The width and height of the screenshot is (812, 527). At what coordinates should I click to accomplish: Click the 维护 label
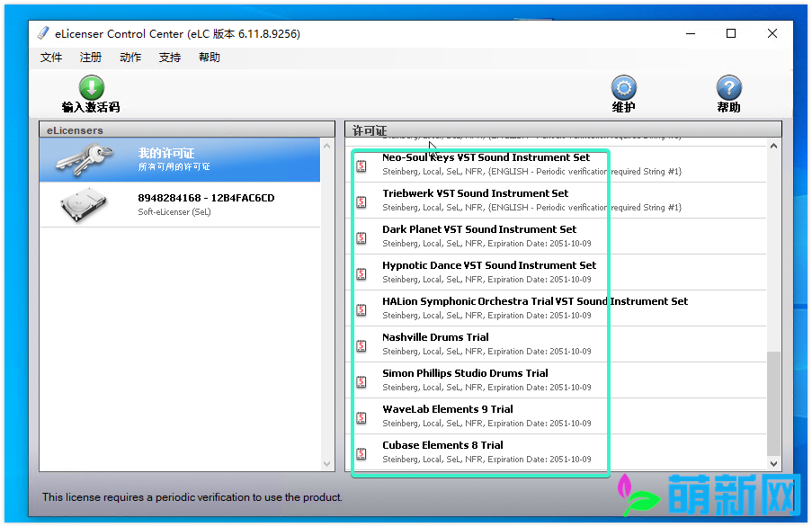pyautogui.click(x=623, y=107)
